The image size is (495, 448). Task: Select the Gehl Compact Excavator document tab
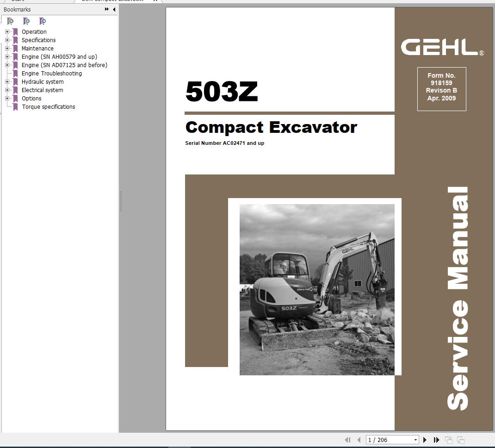[x=111, y=1]
